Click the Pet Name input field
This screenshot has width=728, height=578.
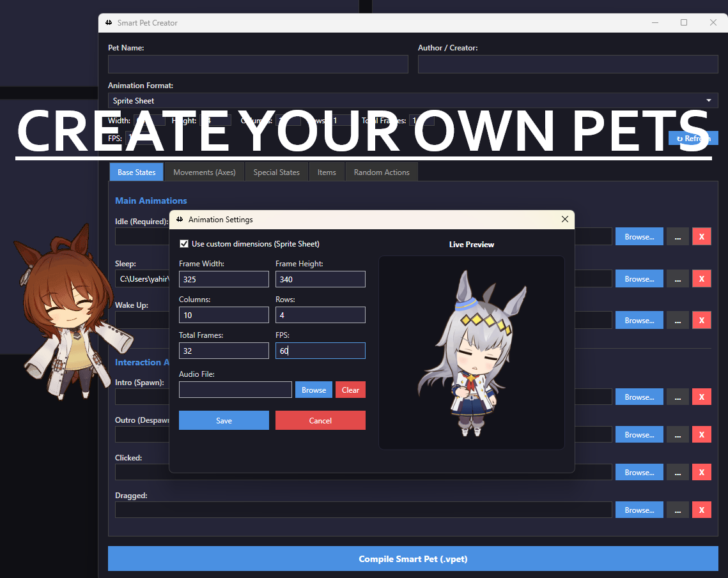[258, 65]
